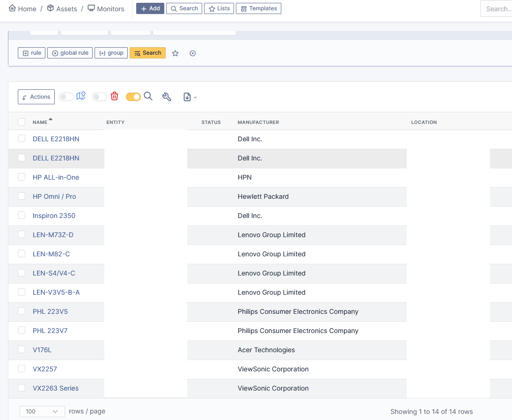
Task: Check the V176L row checkbox
Action: (22, 349)
